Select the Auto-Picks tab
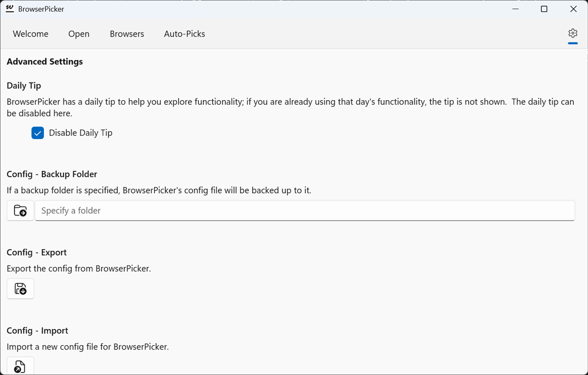 pyautogui.click(x=184, y=33)
